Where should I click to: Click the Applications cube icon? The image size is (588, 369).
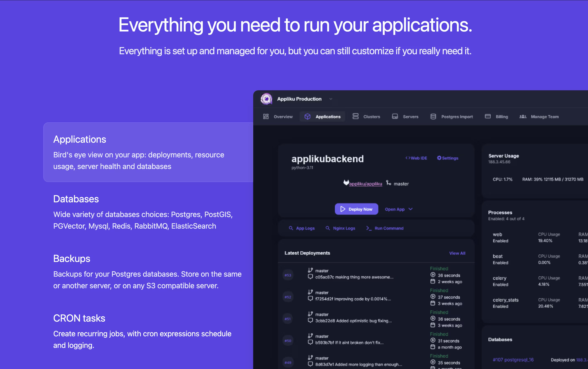307,116
